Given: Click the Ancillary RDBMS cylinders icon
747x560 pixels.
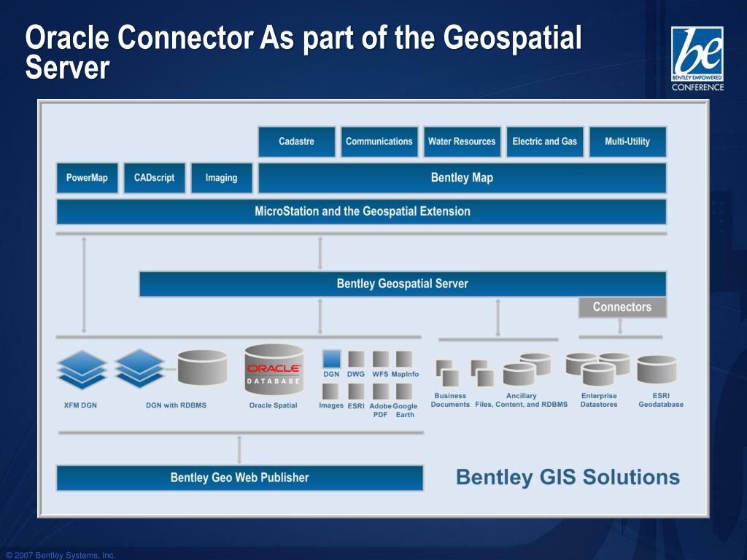Looking at the screenshot, I should (x=527, y=369).
